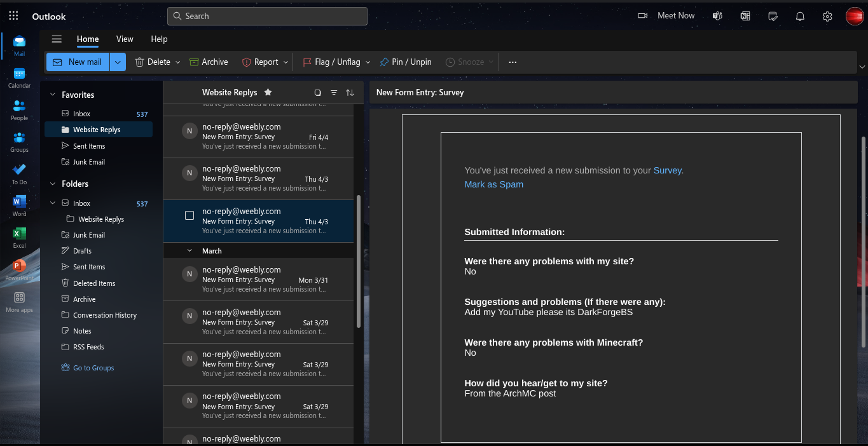868x446 pixels.
Task: Open the message filter icon
Action: click(x=334, y=93)
